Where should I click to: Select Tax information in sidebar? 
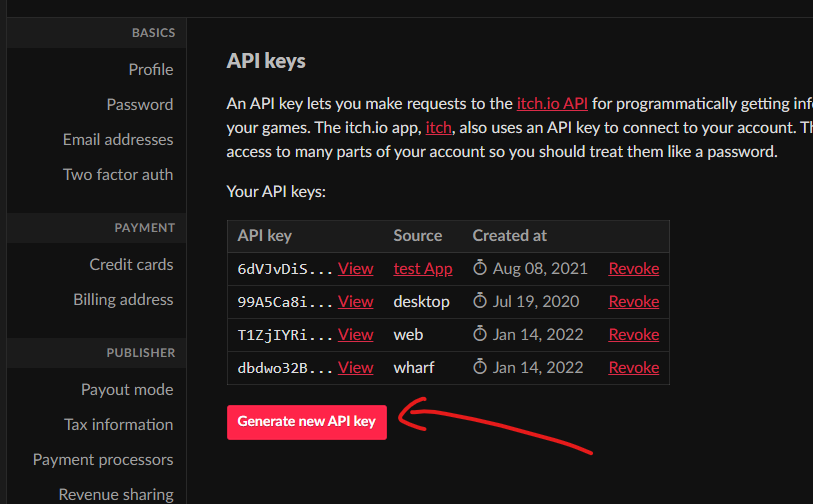tap(118, 424)
